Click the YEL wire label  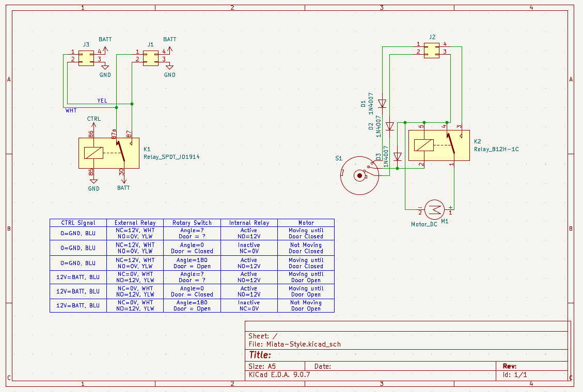click(x=102, y=101)
